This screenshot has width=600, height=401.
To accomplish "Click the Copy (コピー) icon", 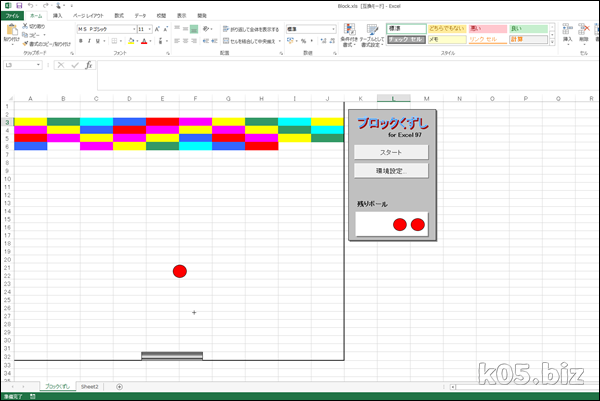I will [25, 35].
